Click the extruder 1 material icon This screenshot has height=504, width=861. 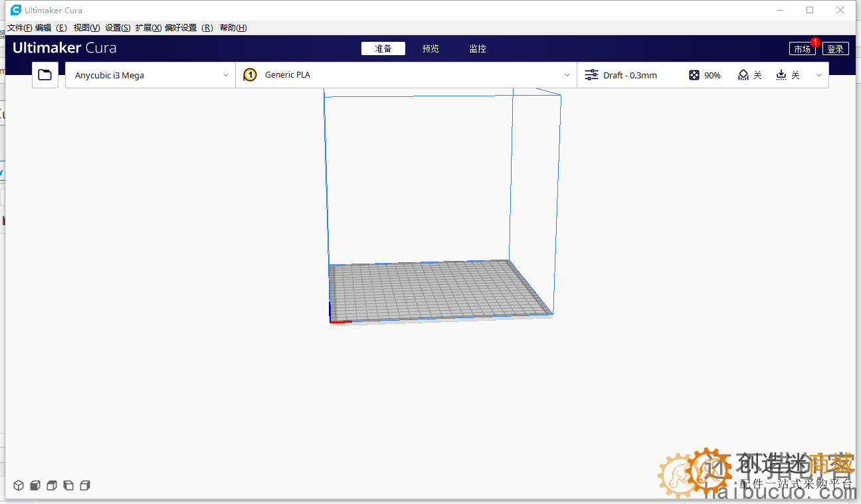click(x=250, y=75)
